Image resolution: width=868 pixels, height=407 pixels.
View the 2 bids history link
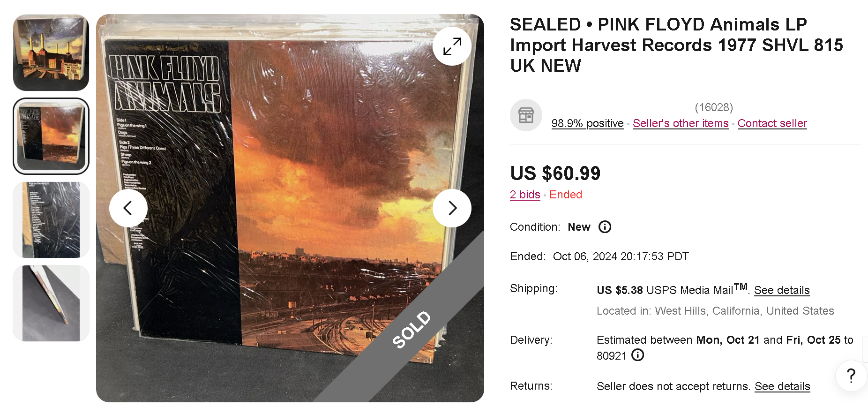(x=525, y=195)
